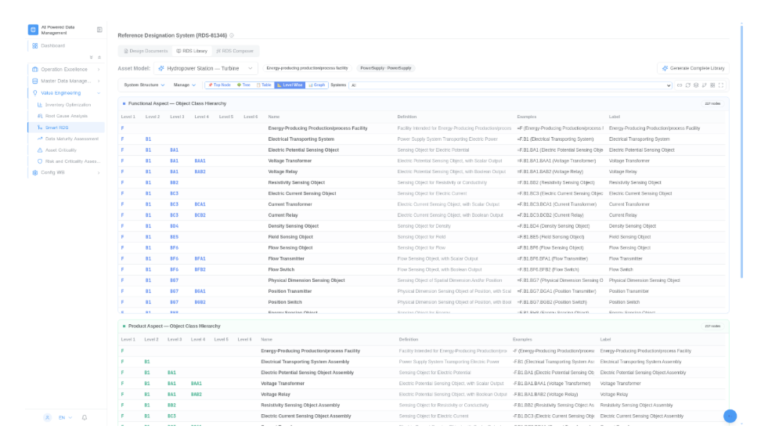Go to Data Maturity Assessment in sidebar
The width and height of the screenshot is (768, 447).
72,139
